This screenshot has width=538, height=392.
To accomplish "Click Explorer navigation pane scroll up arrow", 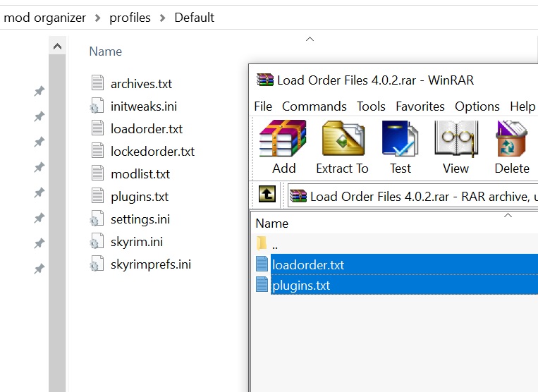I will pyautogui.click(x=57, y=47).
